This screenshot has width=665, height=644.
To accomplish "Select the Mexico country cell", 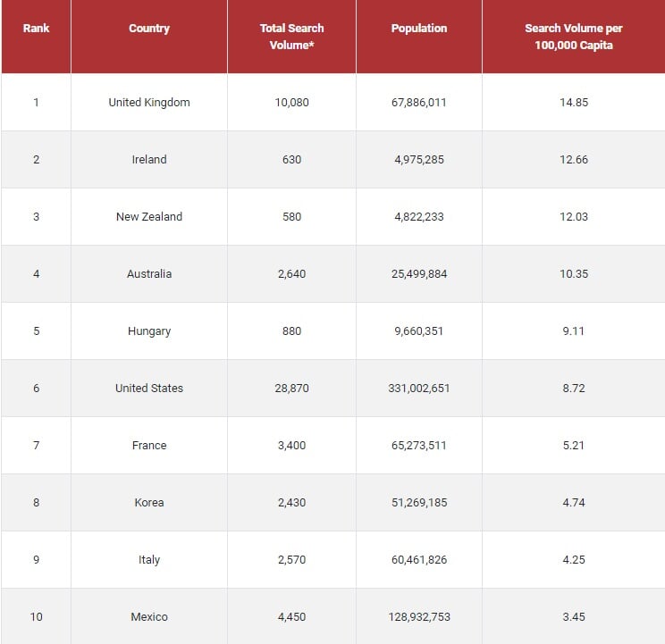I will click(149, 616).
